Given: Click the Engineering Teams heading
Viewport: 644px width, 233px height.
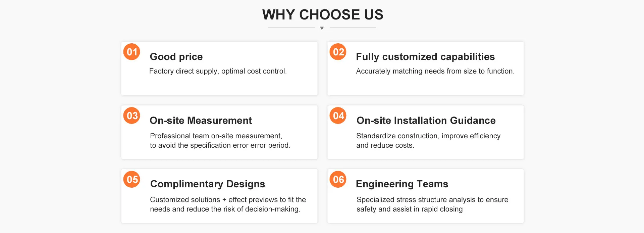Looking at the screenshot, I should coord(402,184).
